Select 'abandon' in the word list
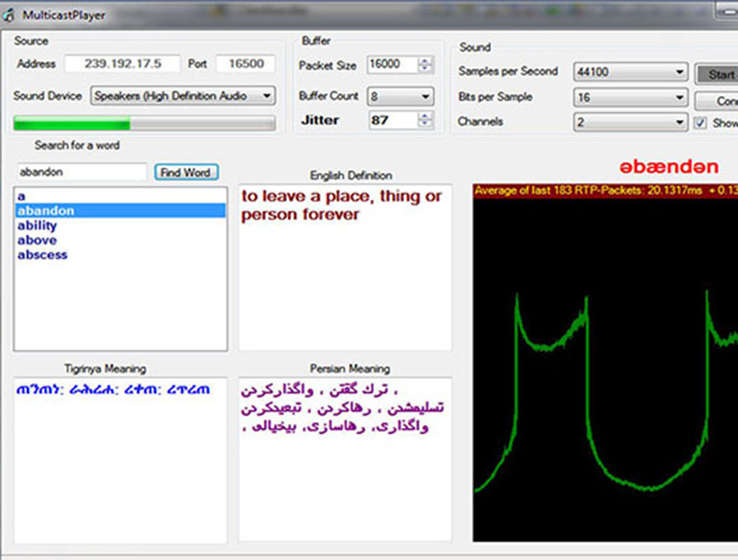The width and height of the screenshot is (738, 560). pos(121,211)
